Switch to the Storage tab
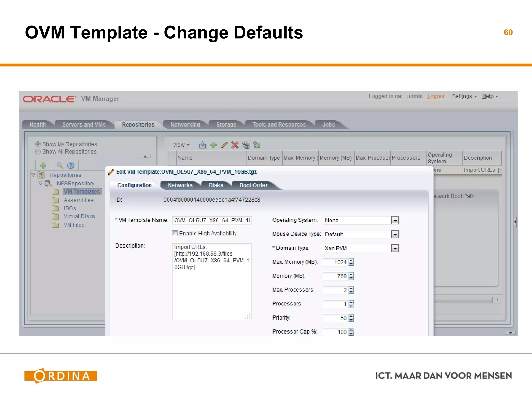This screenshot has width=532, height=399. (x=227, y=125)
